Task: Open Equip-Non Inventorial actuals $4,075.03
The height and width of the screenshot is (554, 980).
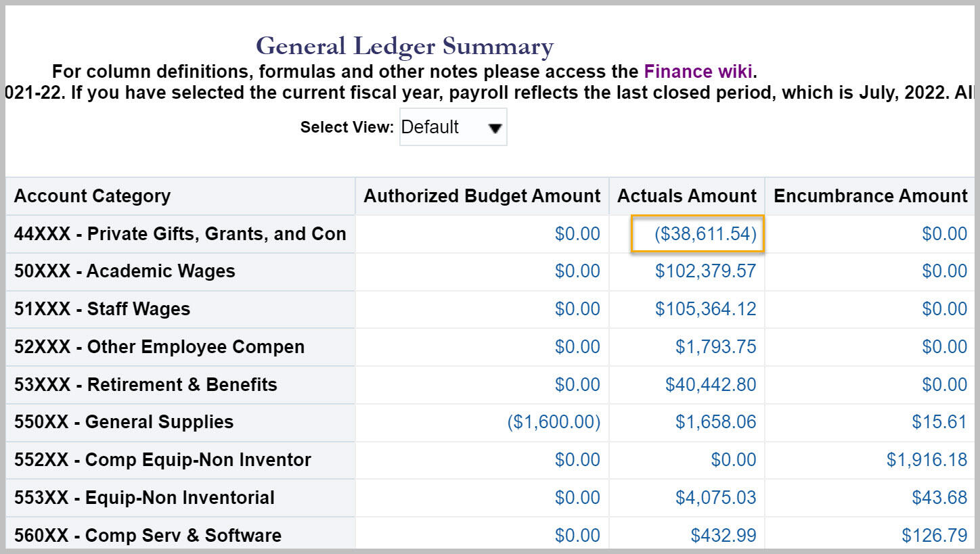Action: (x=715, y=498)
